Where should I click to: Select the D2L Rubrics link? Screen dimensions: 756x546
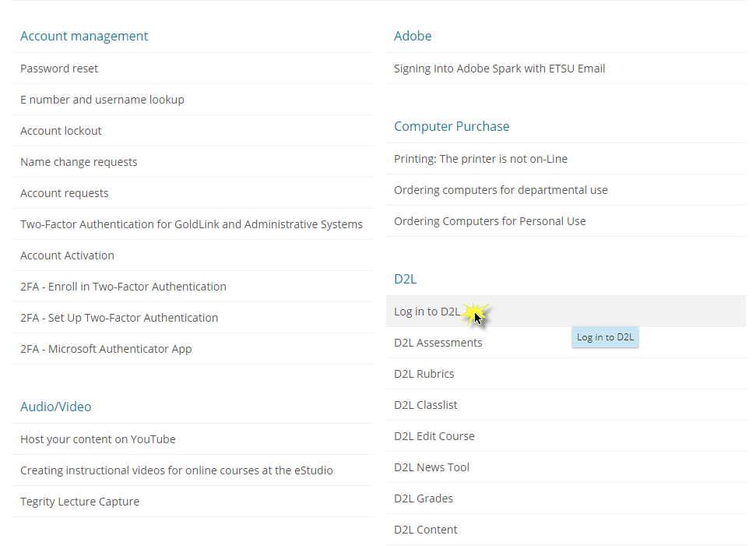pos(424,374)
